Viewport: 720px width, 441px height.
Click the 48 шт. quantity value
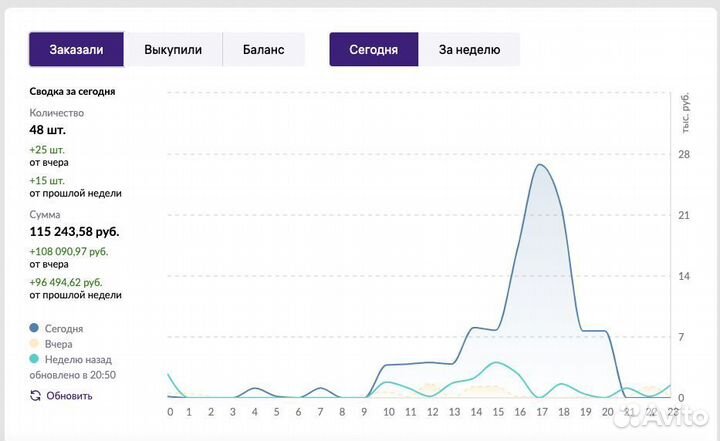pos(48,130)
